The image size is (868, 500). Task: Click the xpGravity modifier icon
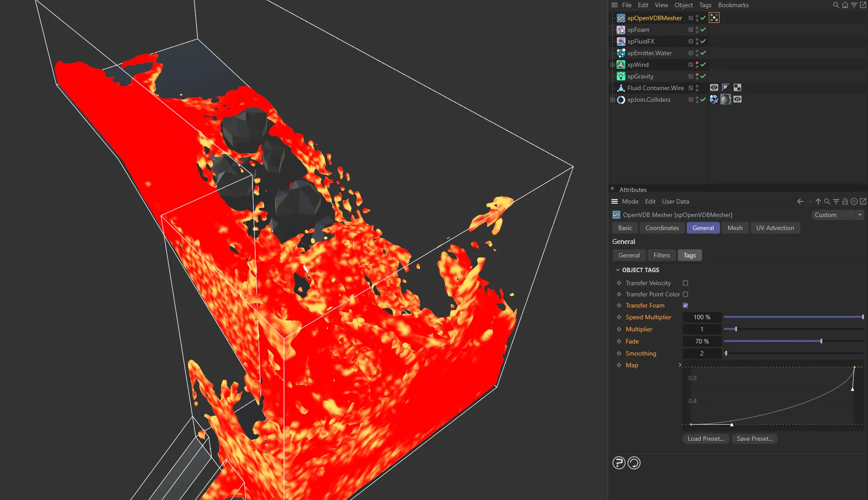(x=621, y=76)
